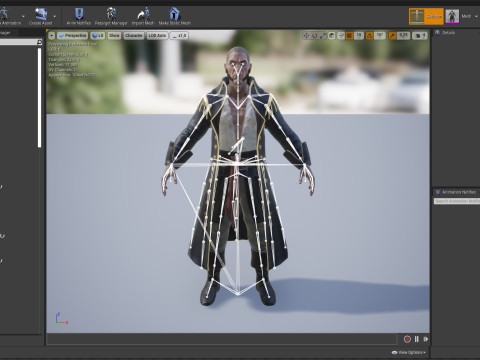
Task: Open the Preview Animation dropdown arrow
Action: [23, 16]
